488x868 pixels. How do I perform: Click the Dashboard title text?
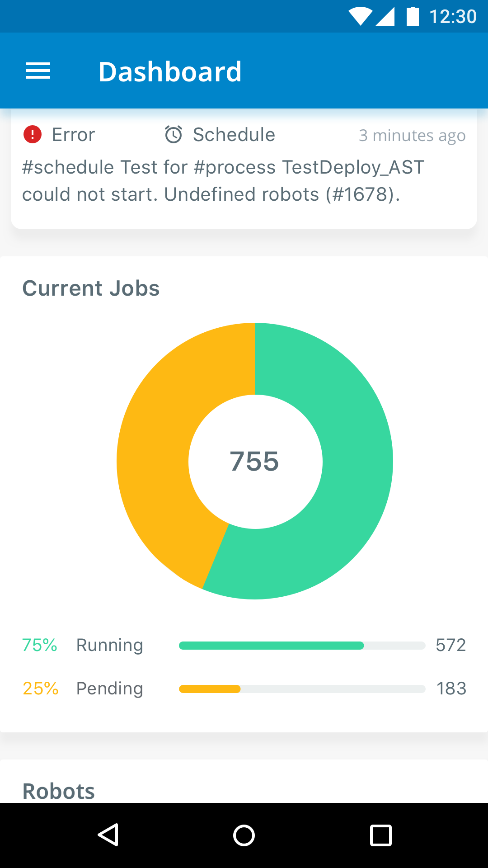coord(170,71)
